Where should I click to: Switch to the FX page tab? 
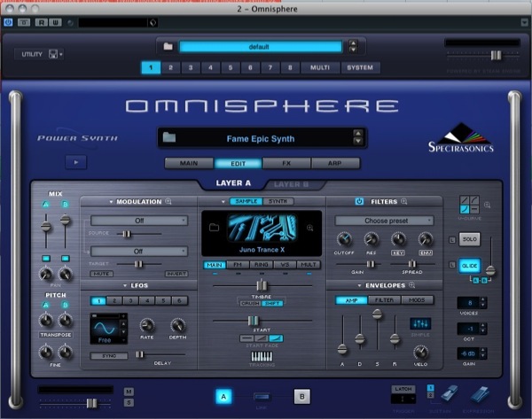point(286,163)
